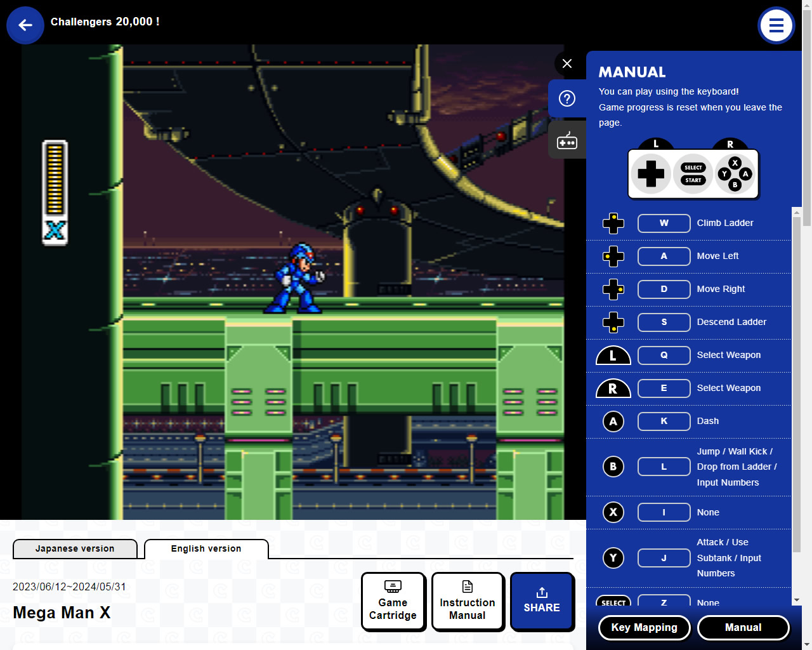Click the page scrollbar thumb
This screenshot has height=650, width=812.
coord(807,117)
